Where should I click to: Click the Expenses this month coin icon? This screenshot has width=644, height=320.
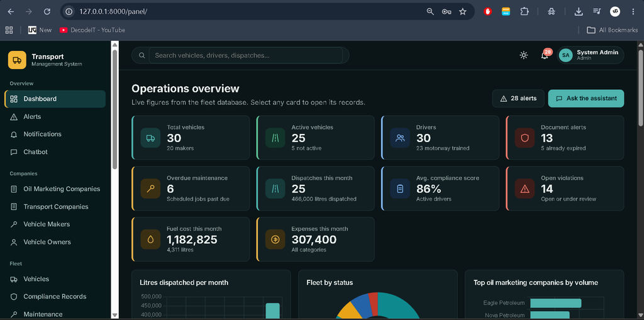(x=275, y=240)
